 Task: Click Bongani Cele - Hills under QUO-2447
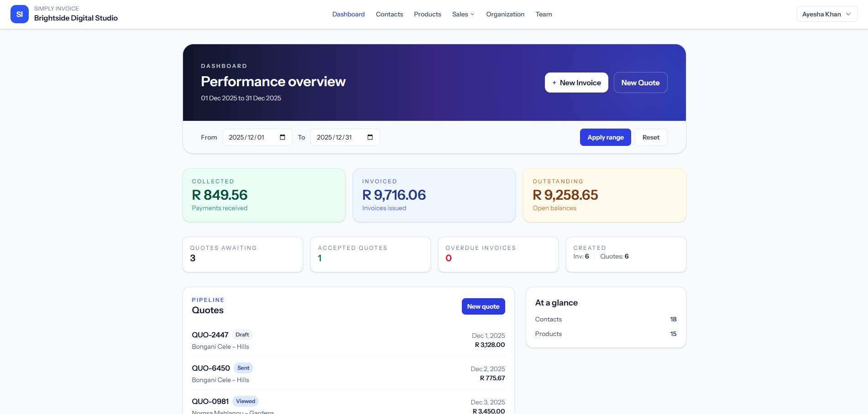tap(220, 347)
